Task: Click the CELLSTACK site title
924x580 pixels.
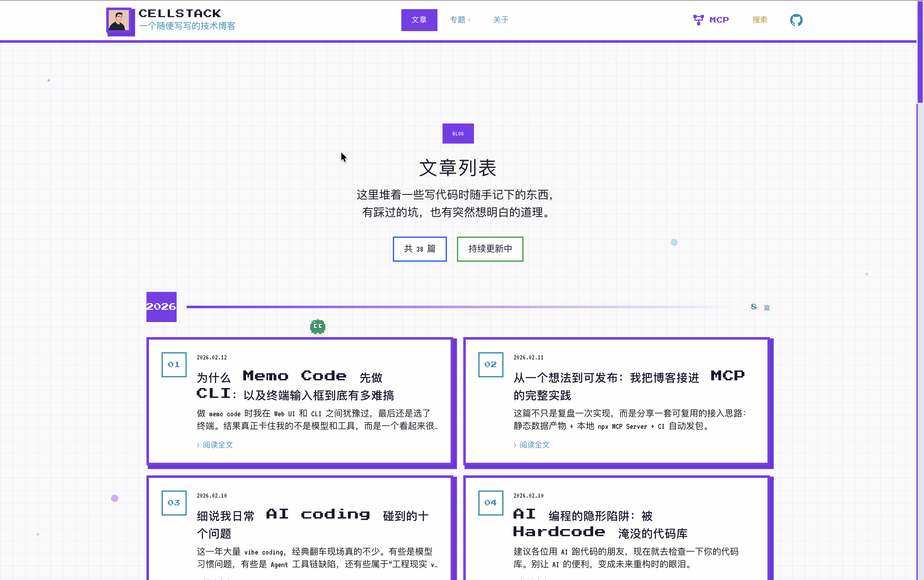Action: (179, 14)
